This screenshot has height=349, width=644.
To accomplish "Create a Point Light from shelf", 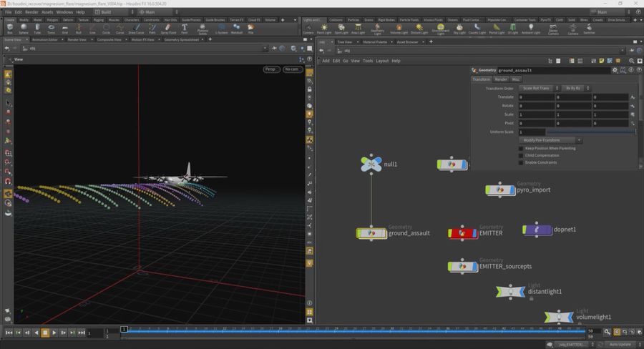I will coord(324,29).
